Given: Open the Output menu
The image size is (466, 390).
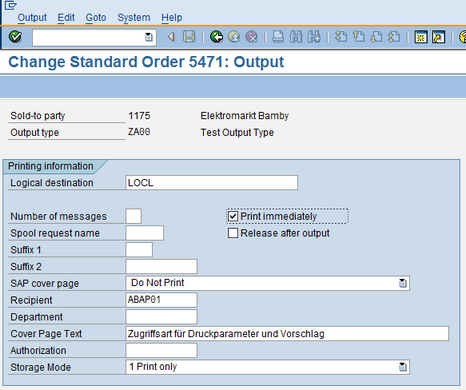Looking at the screenshot, I should pos(32,17).
